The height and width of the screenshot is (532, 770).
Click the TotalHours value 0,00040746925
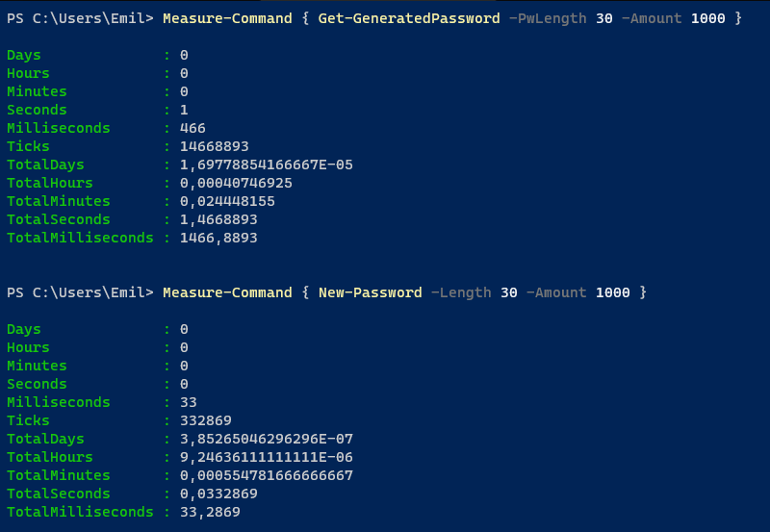[x=236, y=183]
